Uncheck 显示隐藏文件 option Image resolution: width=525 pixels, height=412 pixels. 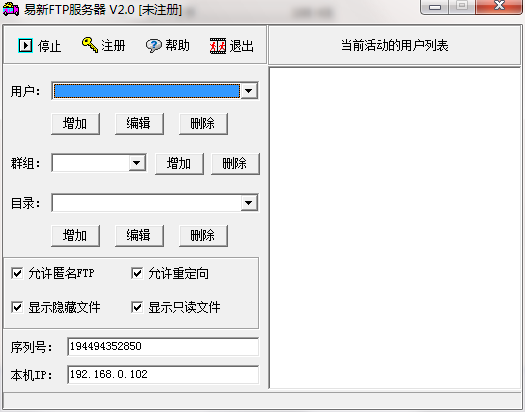pyautogui.click(x=17, y=307)
